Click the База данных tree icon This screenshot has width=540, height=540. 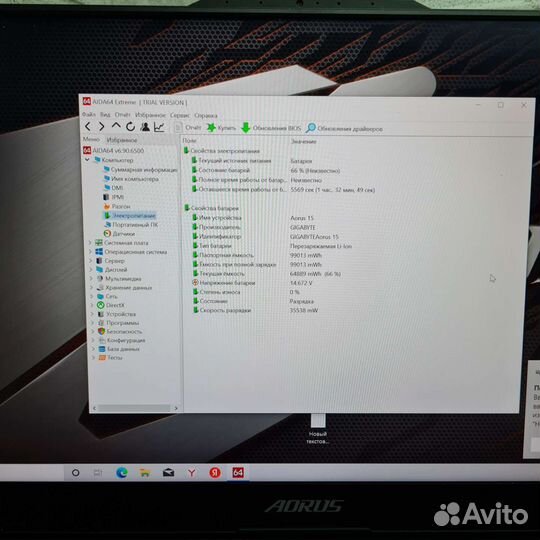coord(102,349)
